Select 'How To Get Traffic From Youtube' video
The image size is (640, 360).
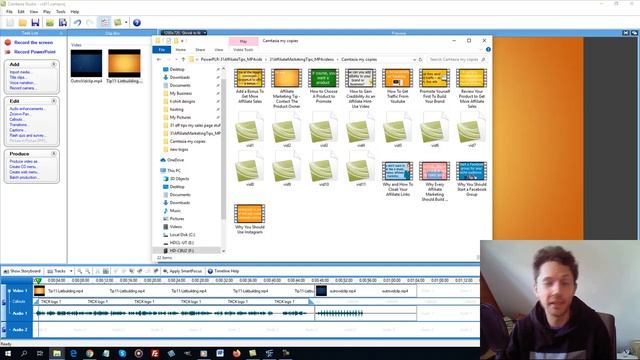pos(397,86)
